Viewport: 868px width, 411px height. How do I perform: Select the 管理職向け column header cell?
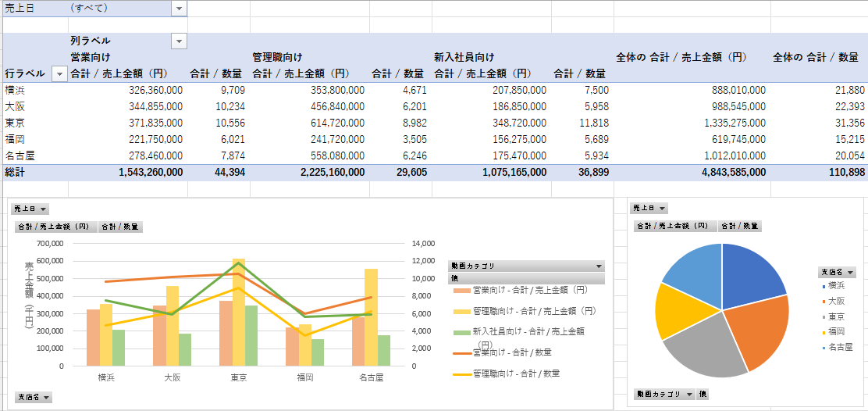[x=276, y=57]
